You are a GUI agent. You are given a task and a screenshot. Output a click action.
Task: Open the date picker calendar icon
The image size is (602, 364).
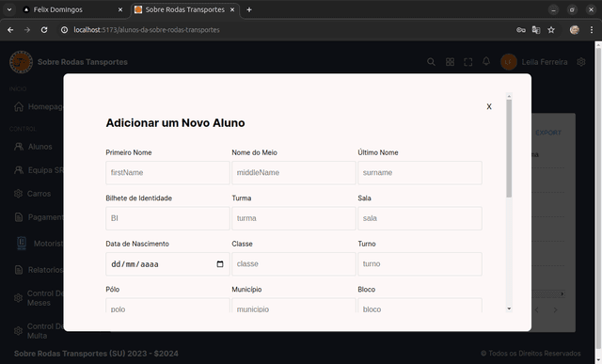[x=220, y=264]
